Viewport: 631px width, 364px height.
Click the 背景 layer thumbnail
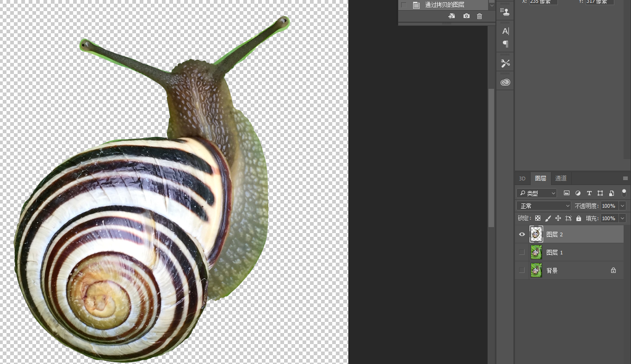coord(536,271)
